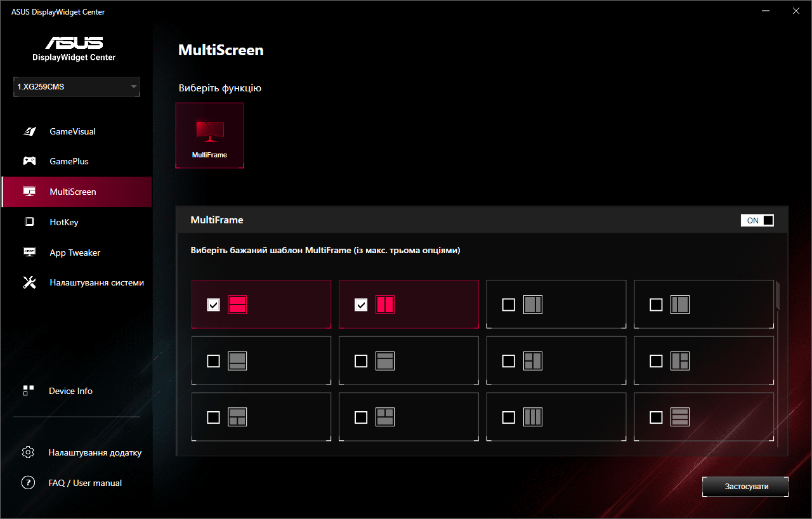The height and width of the screenshot is (519, 812).
Task: Open the FAQ / User manual link
Action: pyautogui.click(x=85, y=483)
